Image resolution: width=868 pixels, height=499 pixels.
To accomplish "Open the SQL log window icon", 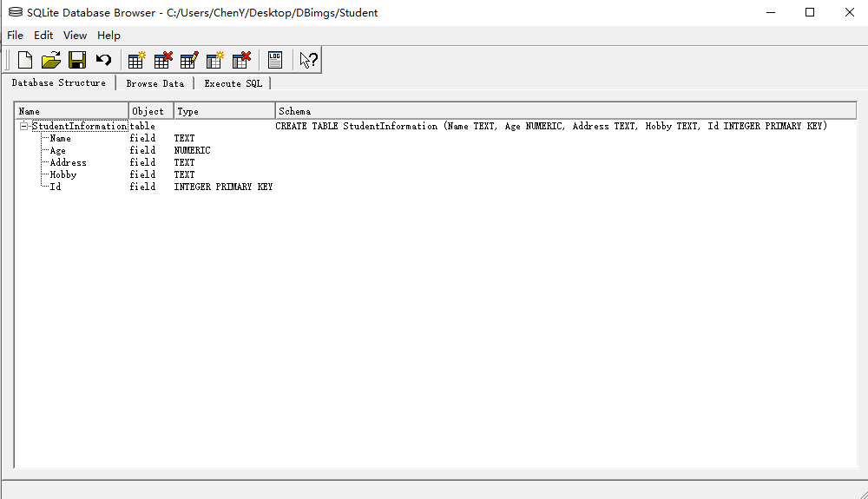I will coord(275,60).
